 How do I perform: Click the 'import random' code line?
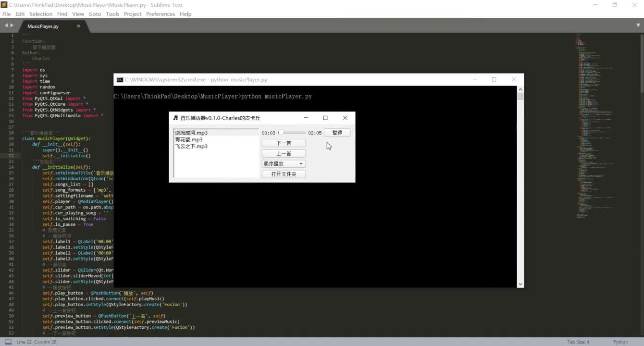coord(38,87)
